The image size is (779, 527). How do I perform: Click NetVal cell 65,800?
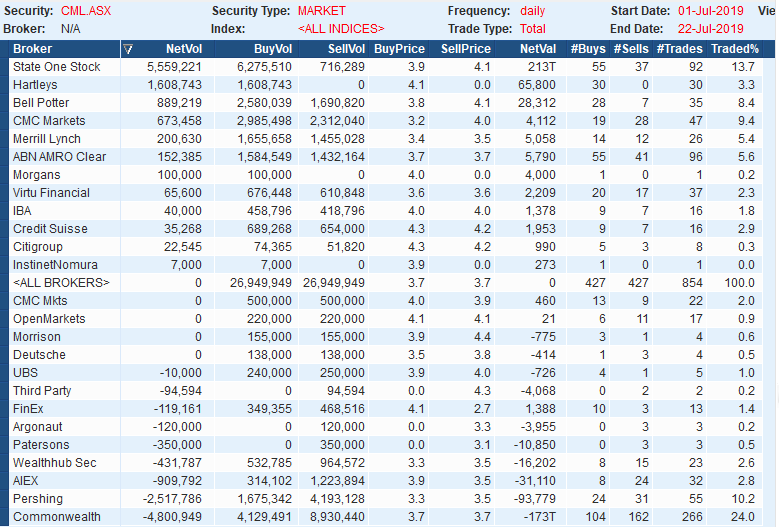tap(537, 85)
